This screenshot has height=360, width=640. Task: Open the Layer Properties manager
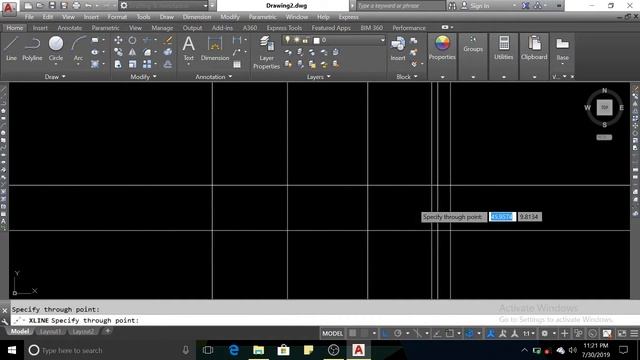(266, 53)
